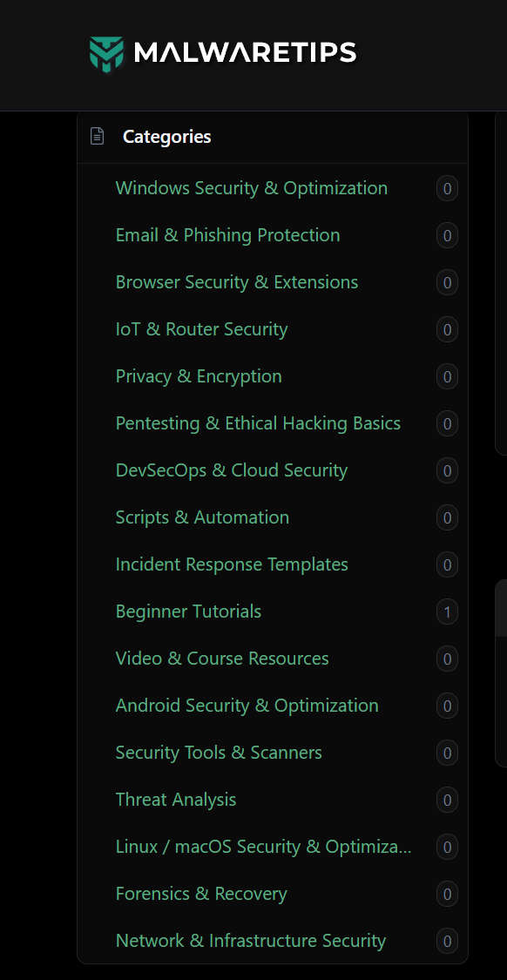Select Browser Security & Extensions category
Image resolution: width=507 pixels, height=980 pixels.
point(237,282)
